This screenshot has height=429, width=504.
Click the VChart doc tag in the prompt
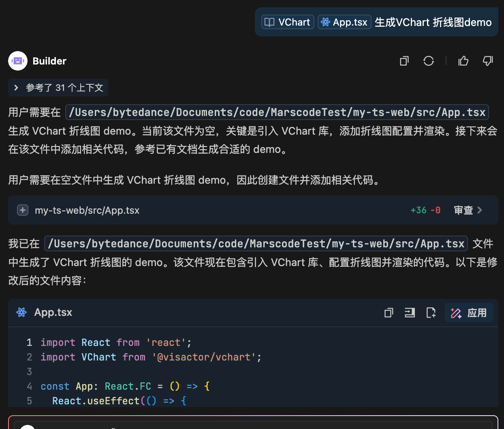[x=288, y=22]
